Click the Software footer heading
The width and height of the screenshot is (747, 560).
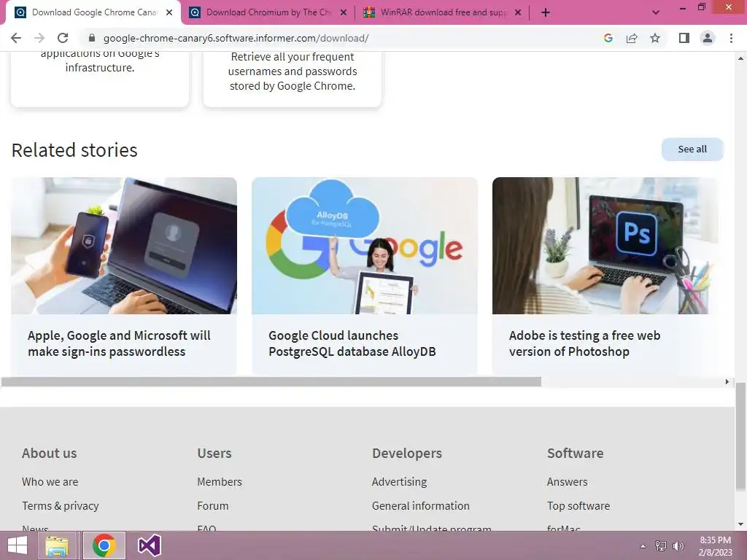click(x=575, y=453)
